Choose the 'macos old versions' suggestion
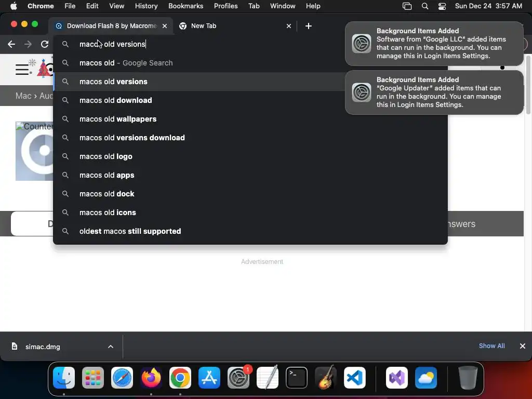Viewport: 532px width, 399px height. click(250, 82)
